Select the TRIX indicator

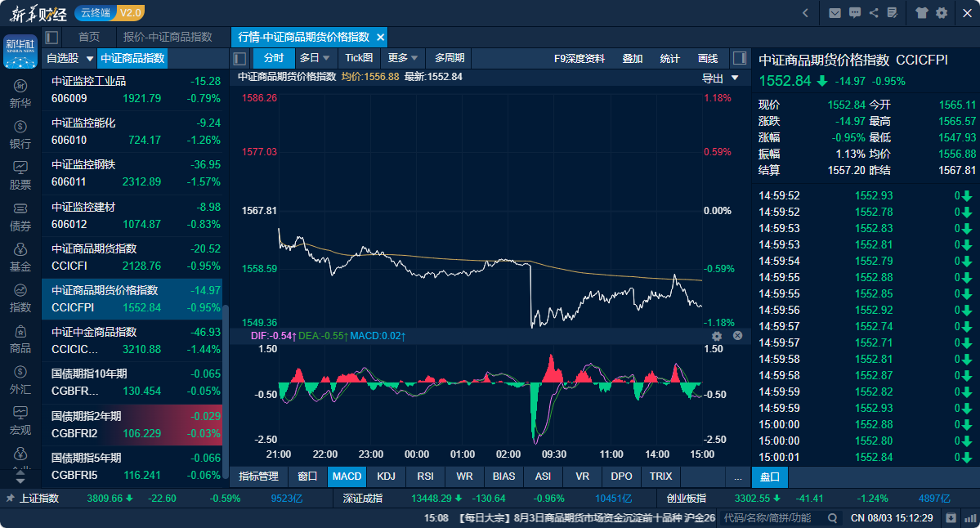click(660, 477)
